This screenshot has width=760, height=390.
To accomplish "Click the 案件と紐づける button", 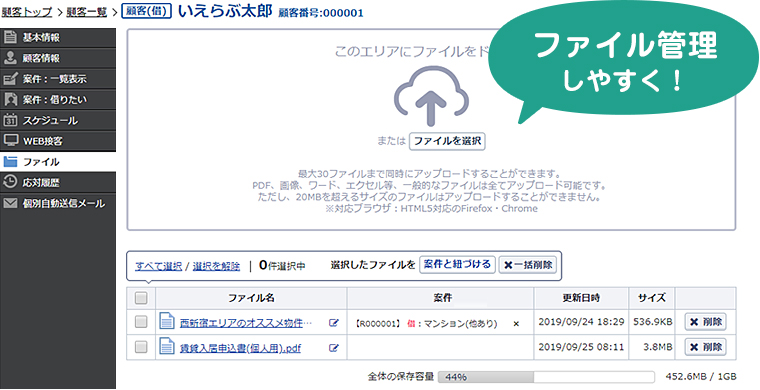I will 457,265.
